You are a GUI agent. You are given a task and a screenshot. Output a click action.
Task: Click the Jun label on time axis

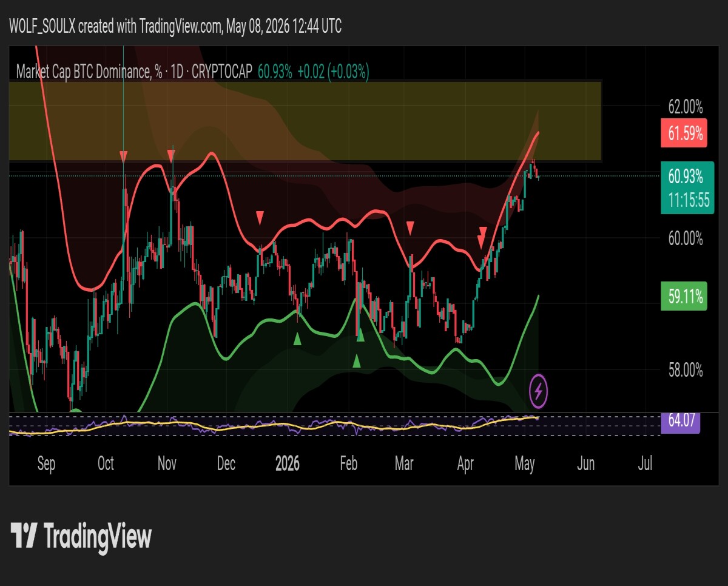point(585,464)
